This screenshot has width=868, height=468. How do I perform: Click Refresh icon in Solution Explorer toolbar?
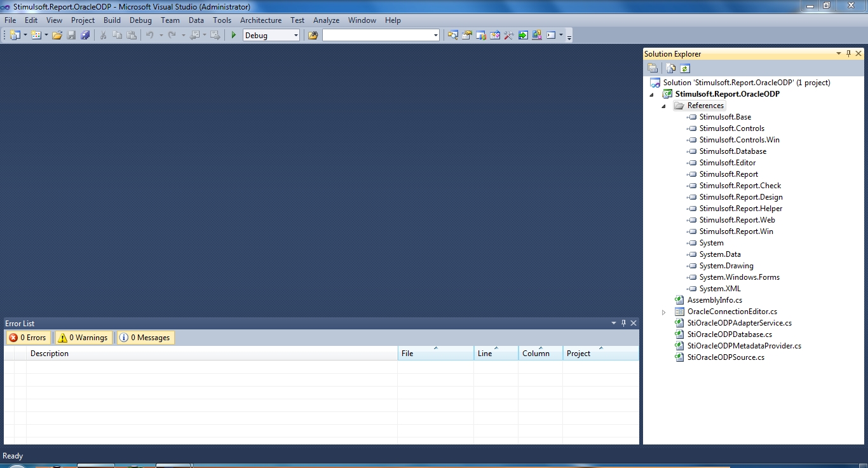click(685, 69)
